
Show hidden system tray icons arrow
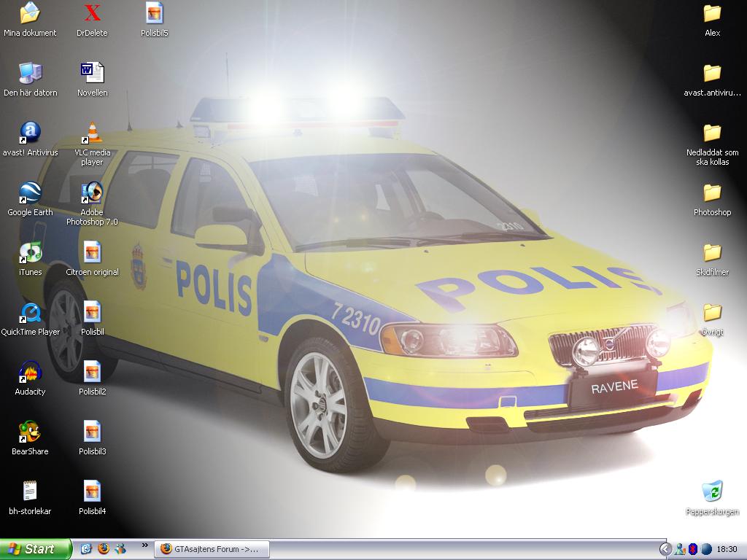point(665,550)
